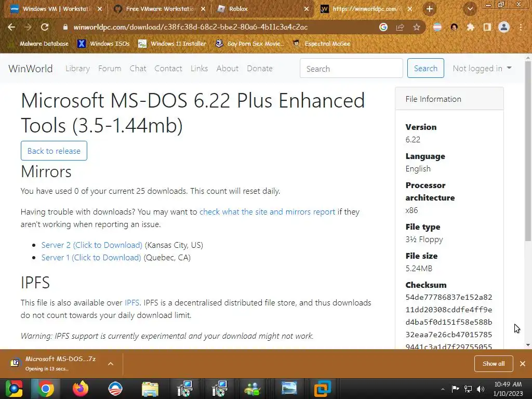Viewport: 532px width, 399px height.
Task: Click the browser forward arrow
Action: click(28, 27)
